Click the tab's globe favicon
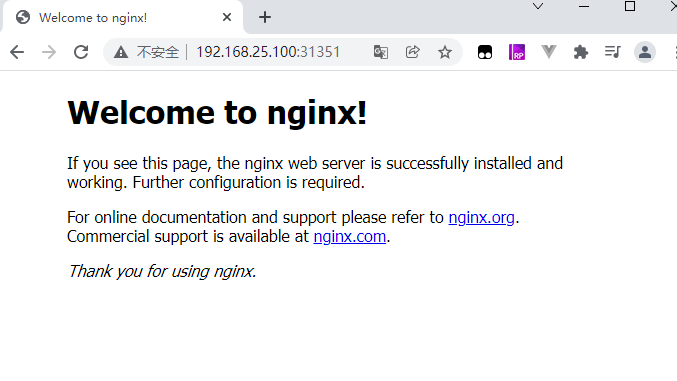Image resolution: width=677 pixels, height=381 pixels. click(x=23, y=17)
